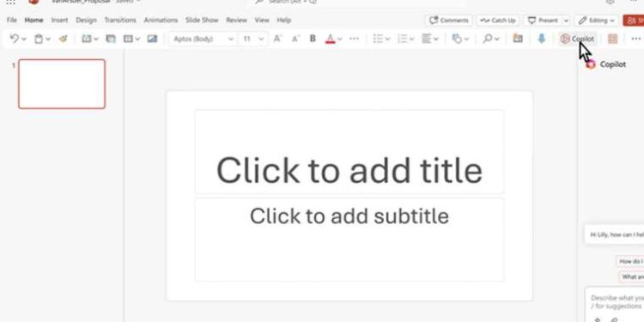This screenshot has height=322, width=644.
Task: Click the reuse slides folder icon
Action: click(x=518, y=39)
